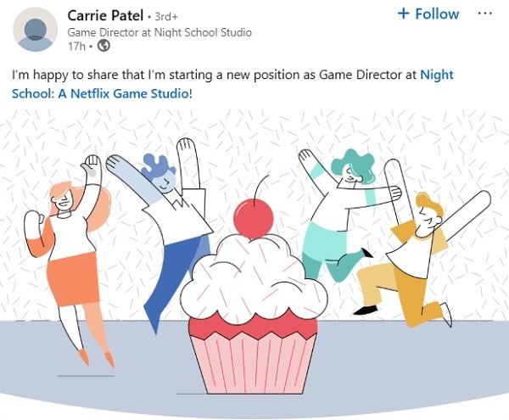
Task: Open School: A Netflix Game Studio link
Action: tap(100, 94)
